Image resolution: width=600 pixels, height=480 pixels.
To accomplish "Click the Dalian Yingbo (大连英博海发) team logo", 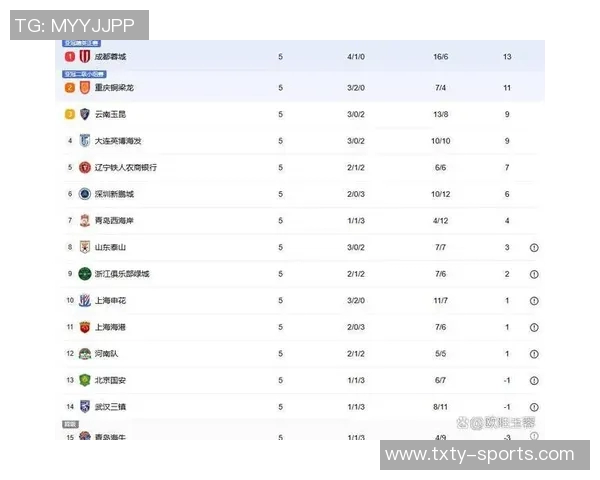I will (84, 141).
